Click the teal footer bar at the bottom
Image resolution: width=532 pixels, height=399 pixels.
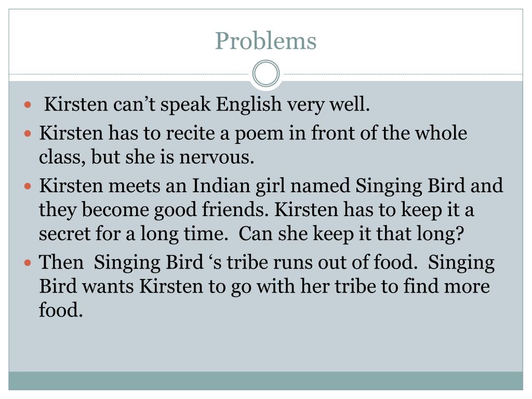265,381
